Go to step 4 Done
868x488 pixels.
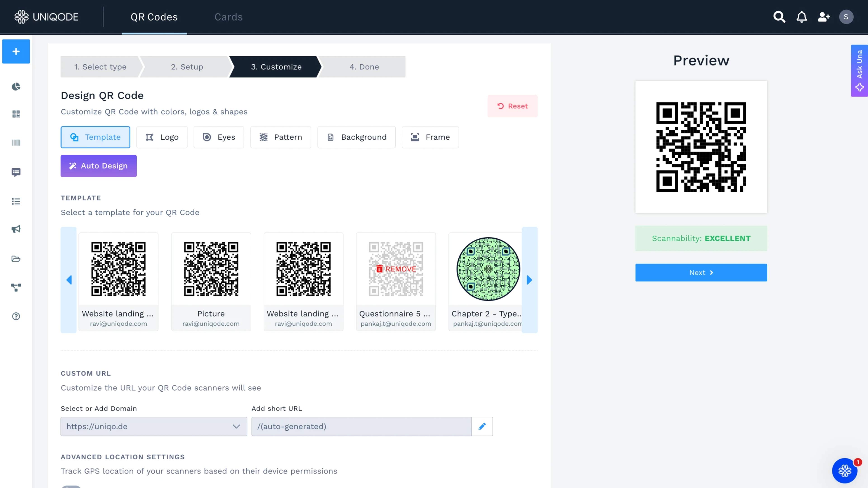tap(364, 67)
